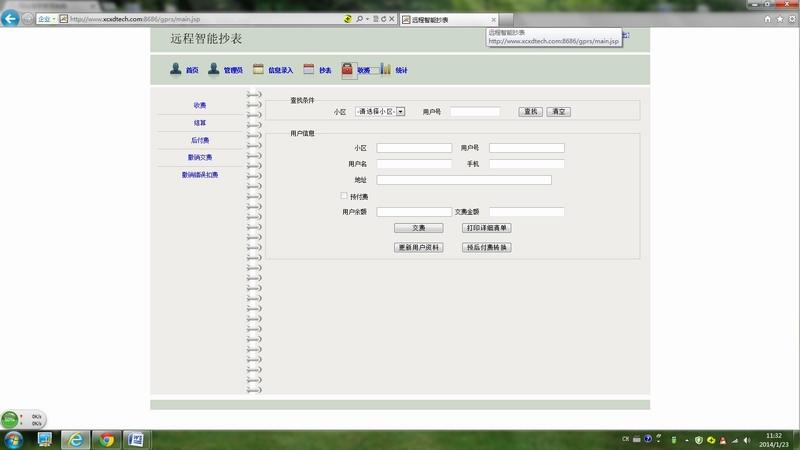Click the 地址 address input field
Viewport: 800px width, 450px height.
(x=464, y=180)
